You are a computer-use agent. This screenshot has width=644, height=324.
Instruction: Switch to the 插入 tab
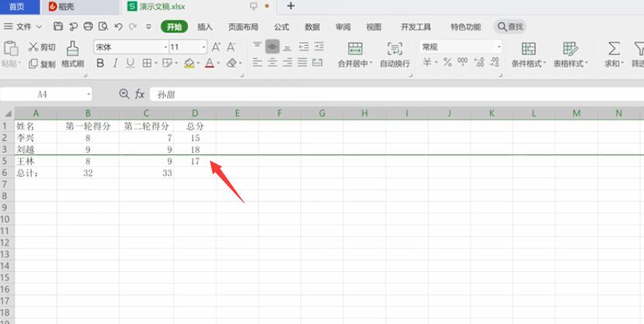click(x=205, y=26)
